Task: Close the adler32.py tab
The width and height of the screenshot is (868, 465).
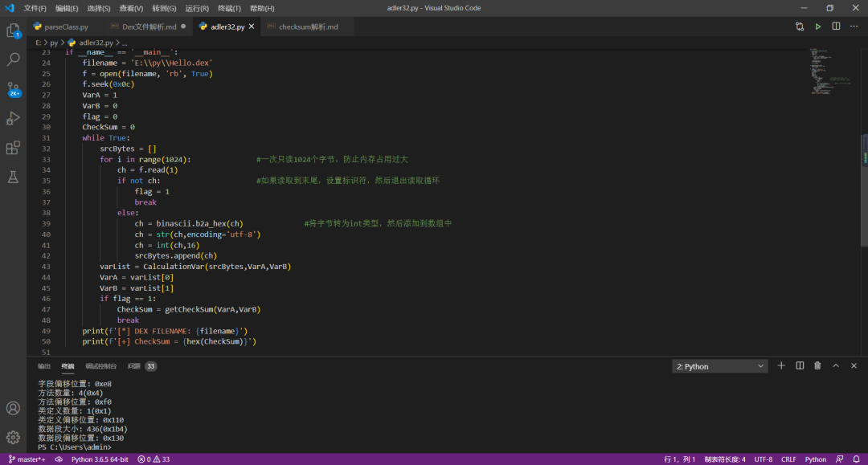Action: tap(252, 27)
